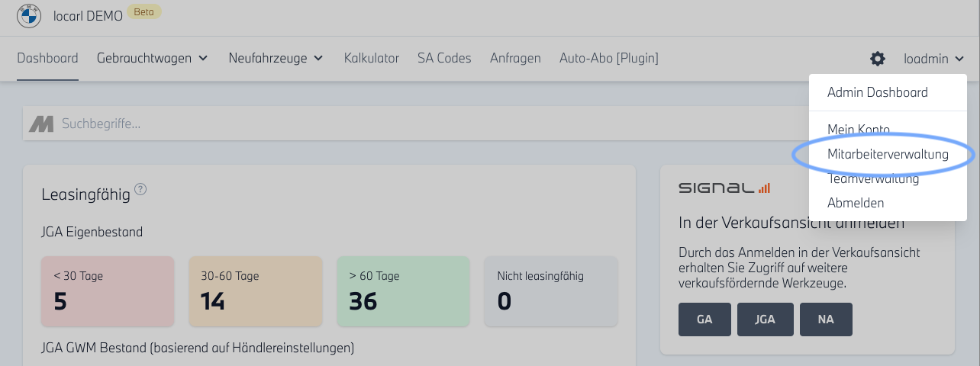
Task: Collapse the loadmin user menu
Action: point(933,59)
